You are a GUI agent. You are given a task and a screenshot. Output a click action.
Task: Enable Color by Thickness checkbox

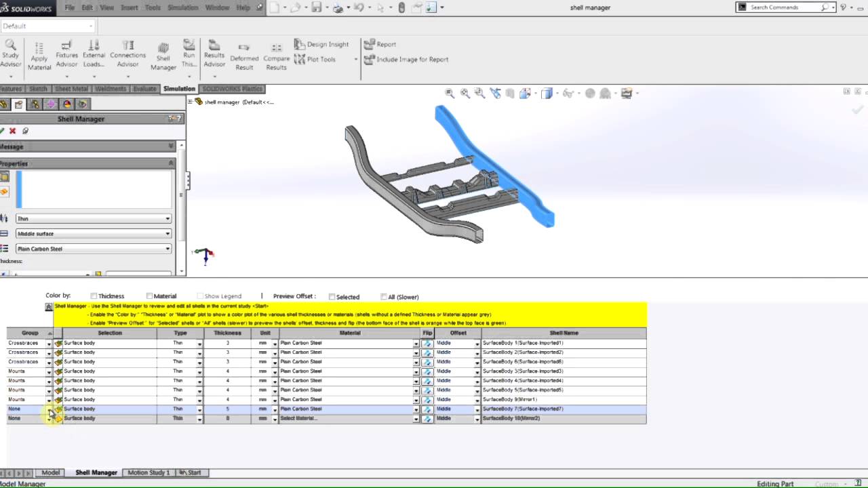tap(94, 296)
